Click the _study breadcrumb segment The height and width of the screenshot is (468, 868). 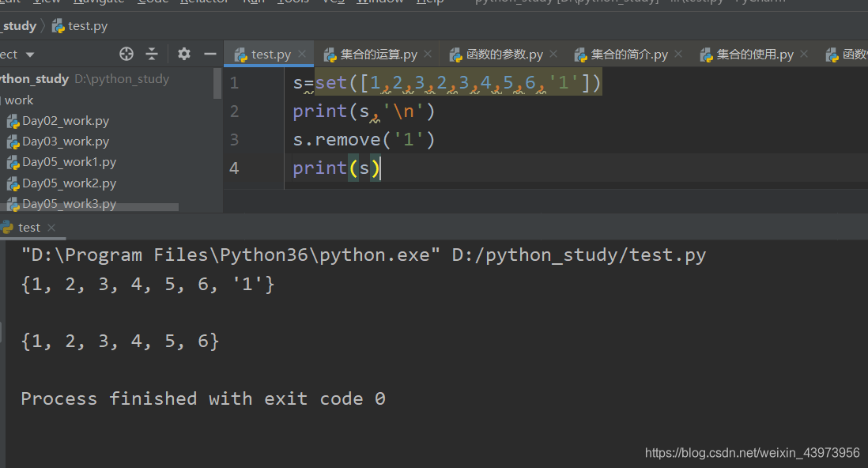pos(18,26)
